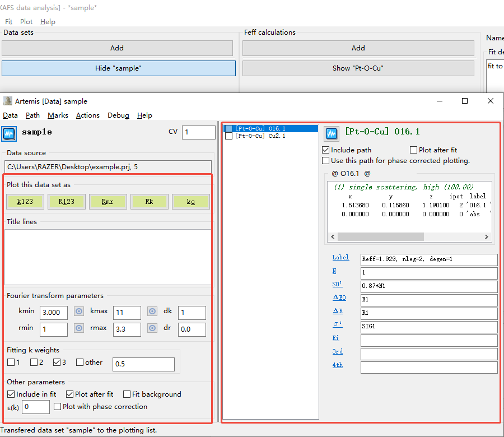Click the Artemis window title bar icon
504x437 pixels.
[x=7, y=101]
